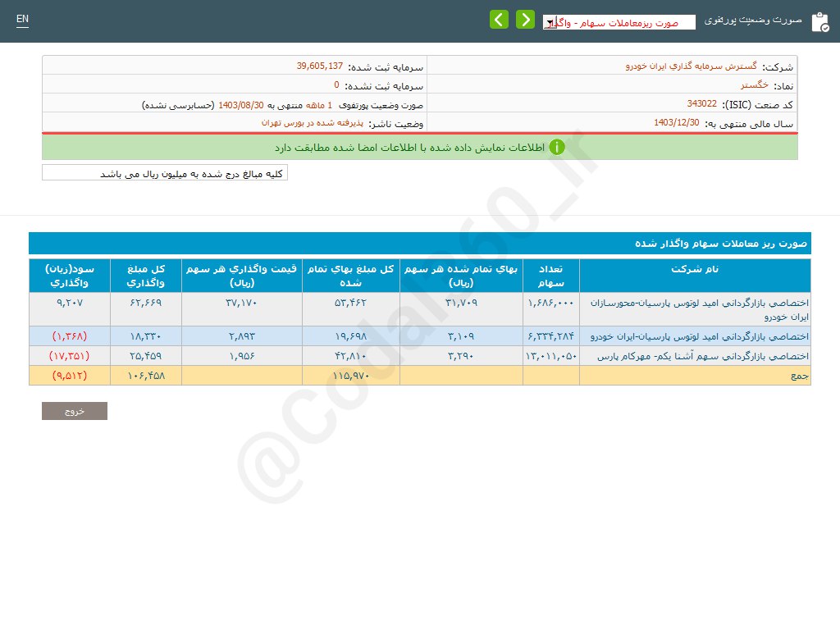
Task: Click the green info icon in the banner
Action: pos(558,148)
